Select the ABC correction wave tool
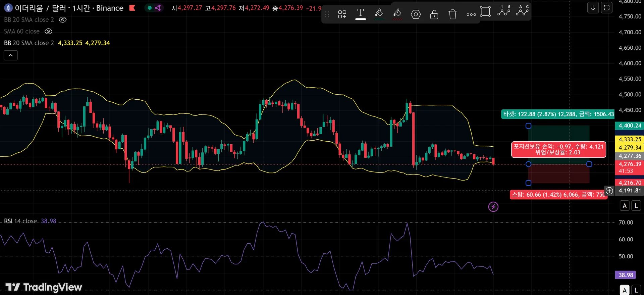 coord(522,11)
